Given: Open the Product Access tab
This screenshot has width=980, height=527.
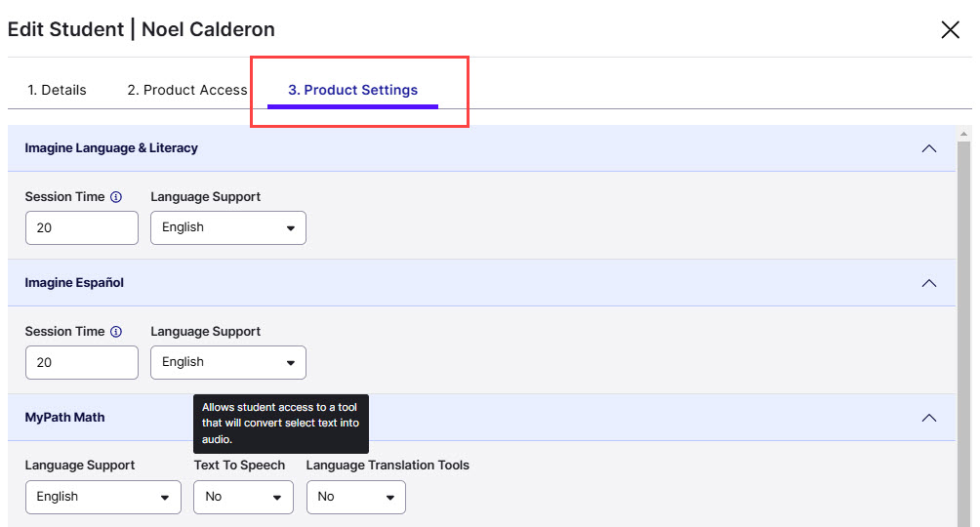Looking at the screenshot, I should (187, 90).
